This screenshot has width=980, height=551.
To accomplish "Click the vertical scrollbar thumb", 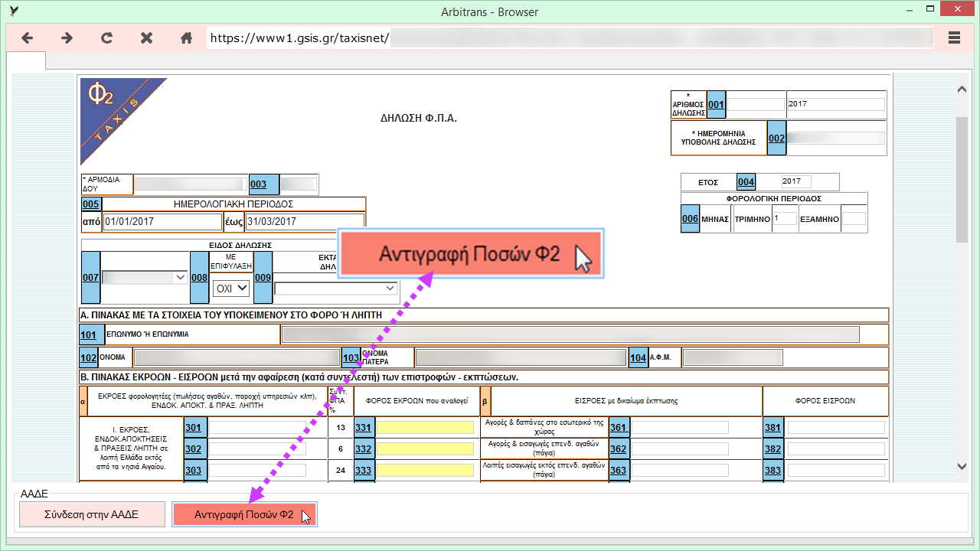I will 963,180.
